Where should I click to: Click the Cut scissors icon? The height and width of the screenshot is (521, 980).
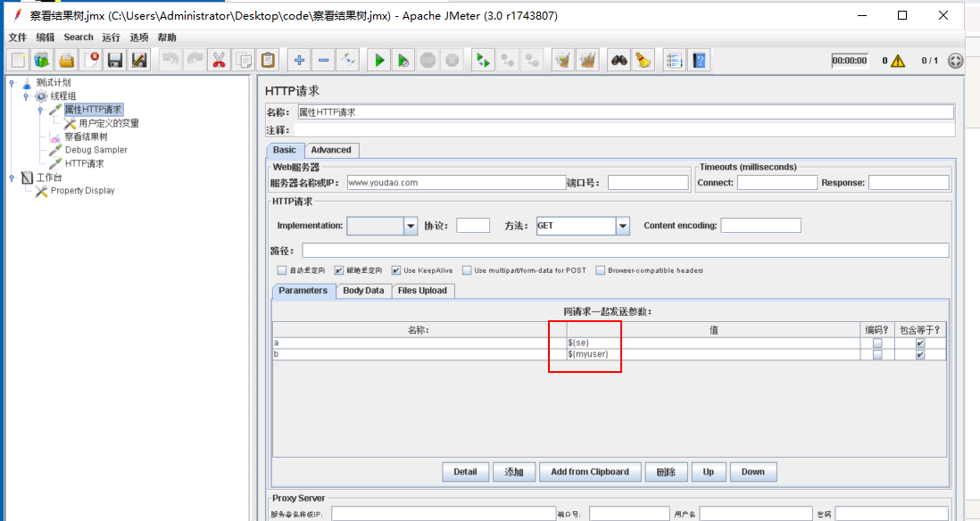pos(218,60)
